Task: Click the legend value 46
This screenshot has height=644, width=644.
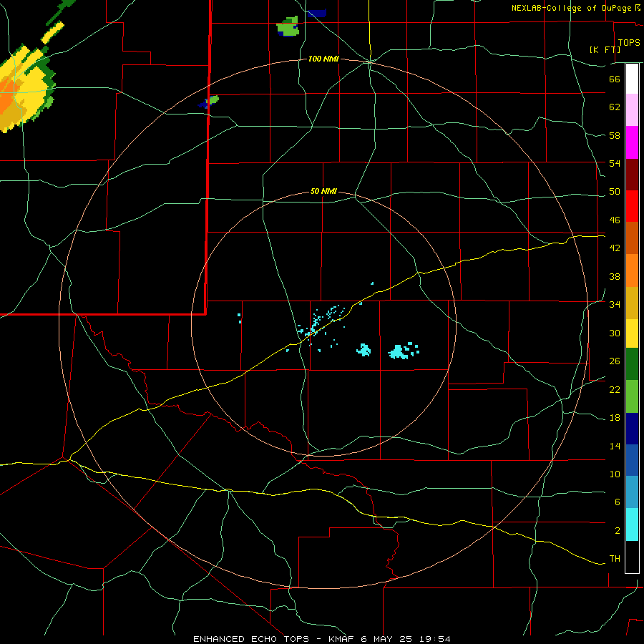Action: (x=615, y=220)
